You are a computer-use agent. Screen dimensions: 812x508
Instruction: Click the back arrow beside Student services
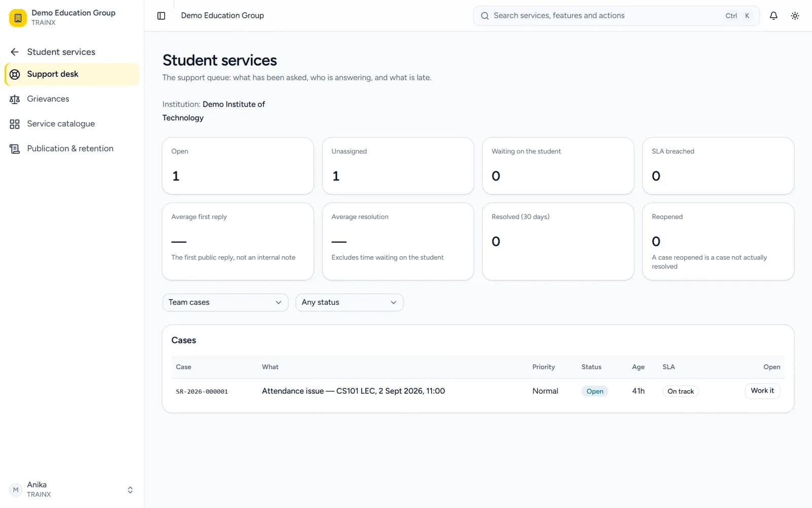[15, 52]
